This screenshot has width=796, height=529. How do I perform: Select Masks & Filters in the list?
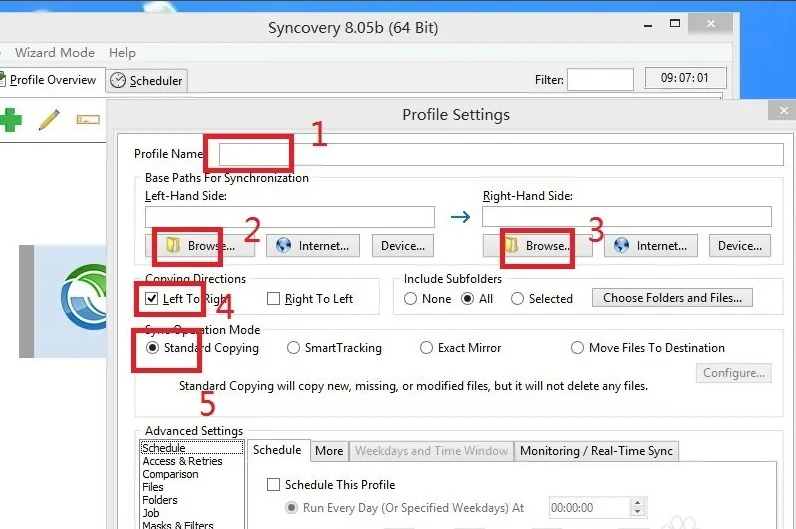[x=178, y=525]
